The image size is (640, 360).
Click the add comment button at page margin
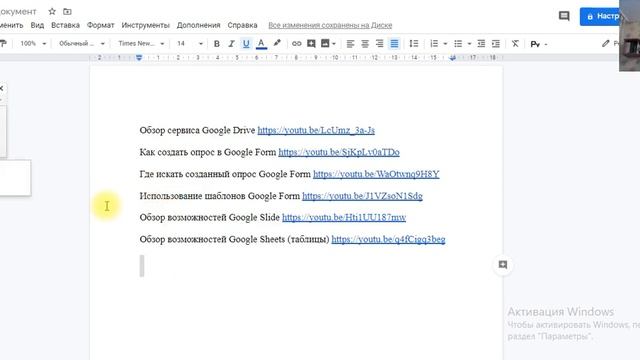(503, 265)
